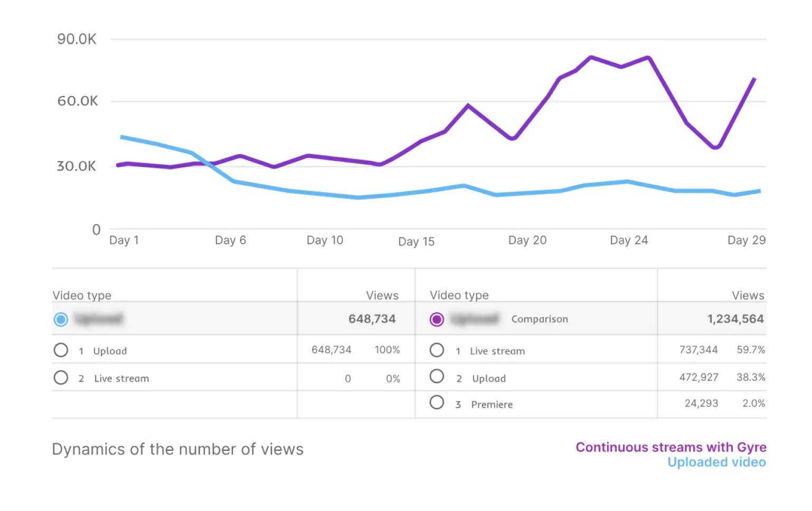812x511 pixels.
Task: Click the left Video type column header
Action: [x=82, y=296]
